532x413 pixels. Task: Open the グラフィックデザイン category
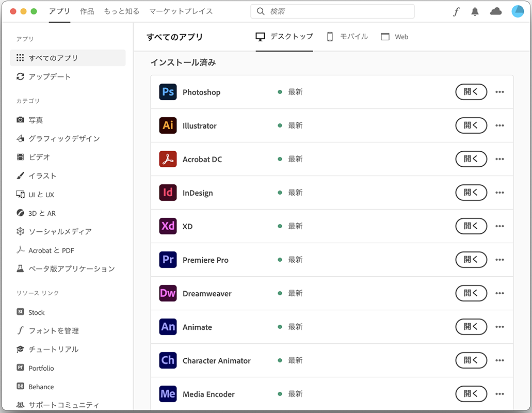point(58,138)
